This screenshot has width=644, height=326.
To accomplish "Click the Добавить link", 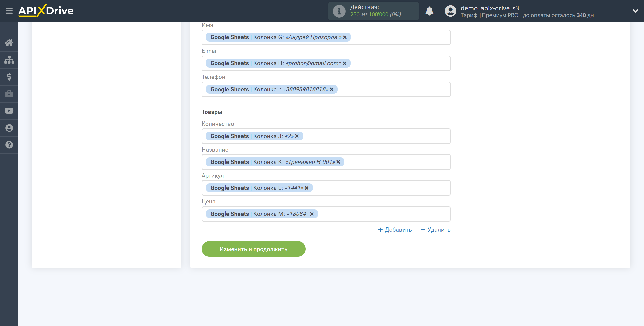I will click(395, 230).
